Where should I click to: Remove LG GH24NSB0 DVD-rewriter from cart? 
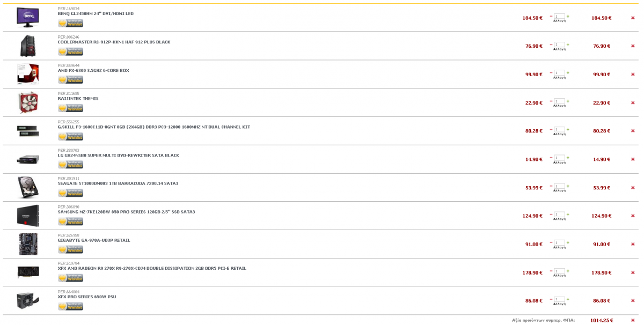tap(633, 159)
